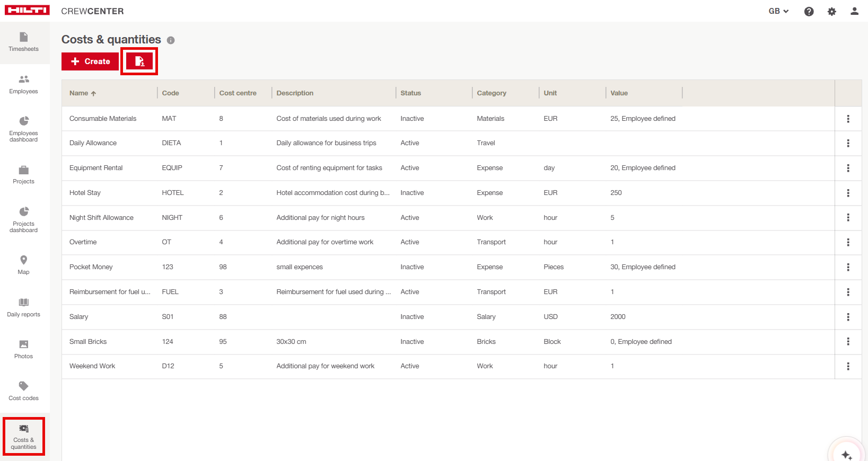Sort by the Code column header
The width and height of the screenshot is (868, 461).
pos(170,93)
